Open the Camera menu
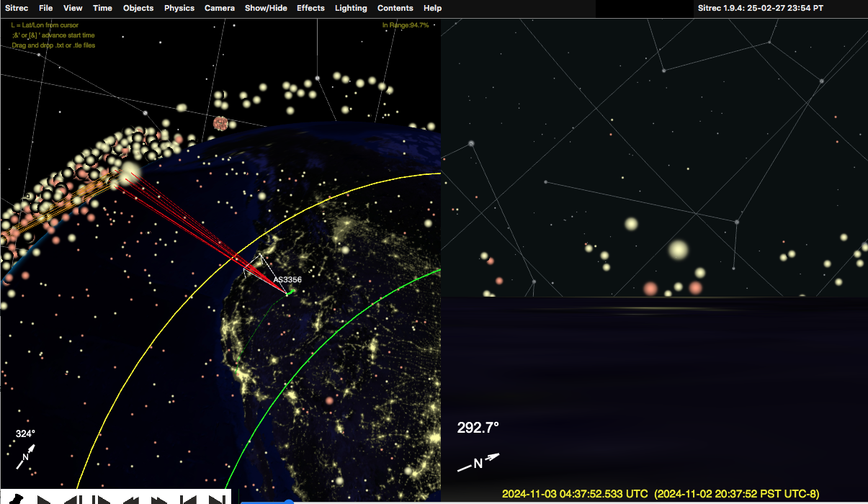Screen dimensions: 868x504 [x=219, y=8]
